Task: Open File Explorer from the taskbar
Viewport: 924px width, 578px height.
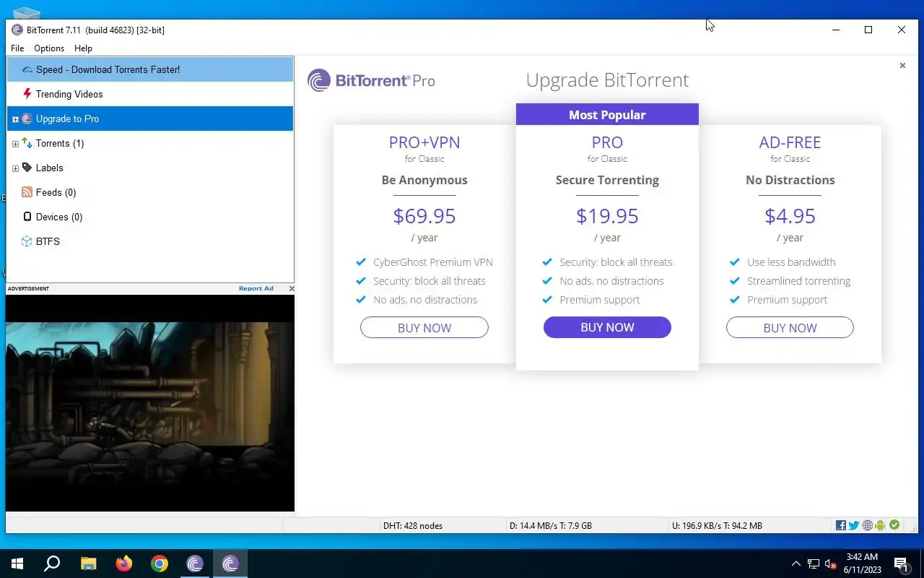Action: 88,564
